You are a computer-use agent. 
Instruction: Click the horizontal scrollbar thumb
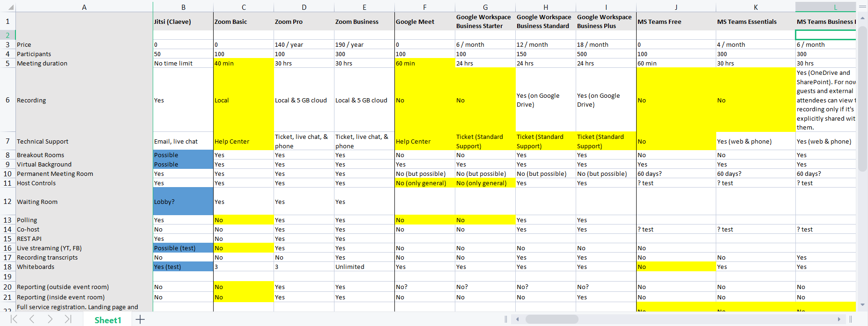click(552, 319)
